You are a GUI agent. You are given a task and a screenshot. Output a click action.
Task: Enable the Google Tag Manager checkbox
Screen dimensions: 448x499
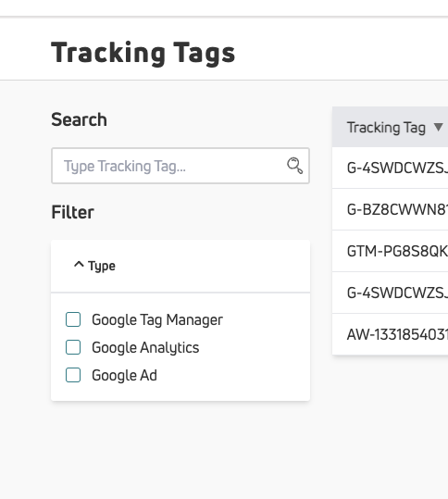[73, 319]
